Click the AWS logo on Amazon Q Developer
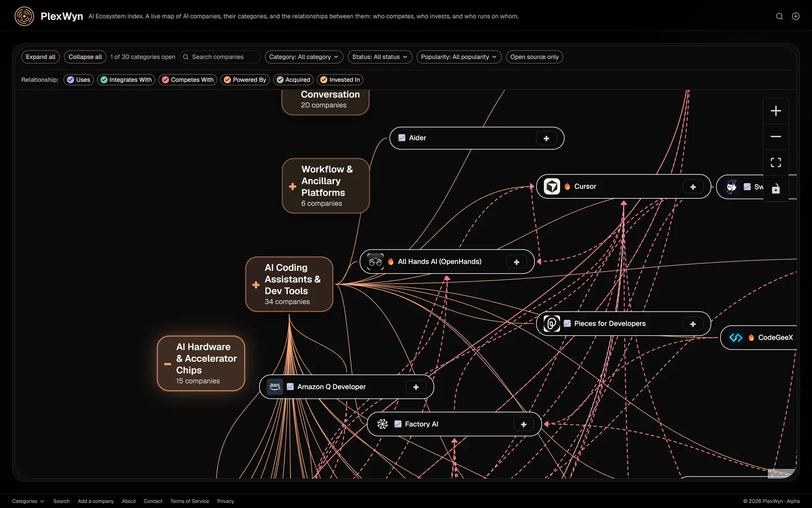This screenshot has height=508, width=812. 275,387
